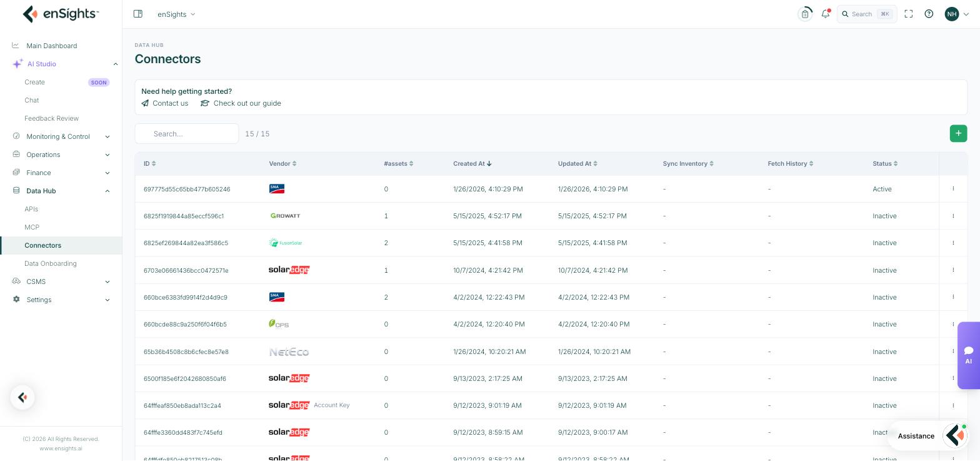Screen dimensions: 980x461
Task: Open row actions for connector 6703e06661436bcc0472571e
Action: point(953,270)
